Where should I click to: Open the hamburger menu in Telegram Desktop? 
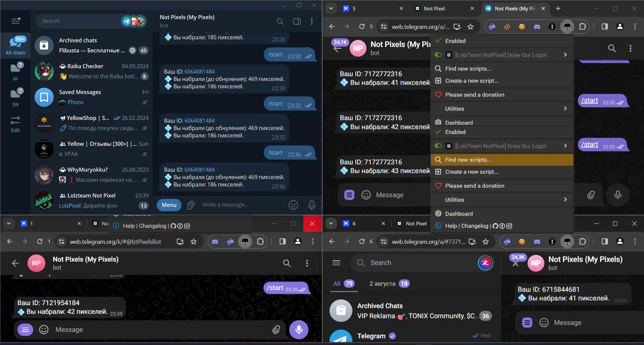pos(15,21)
